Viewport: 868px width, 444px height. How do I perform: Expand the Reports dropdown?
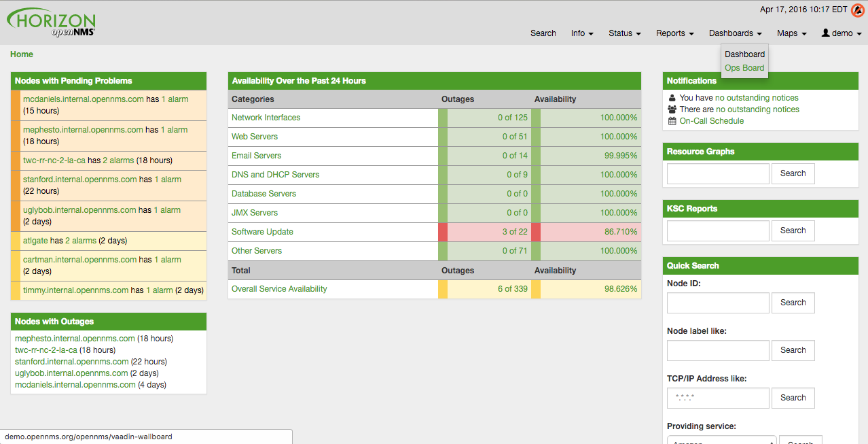click(x=675, y=33)
